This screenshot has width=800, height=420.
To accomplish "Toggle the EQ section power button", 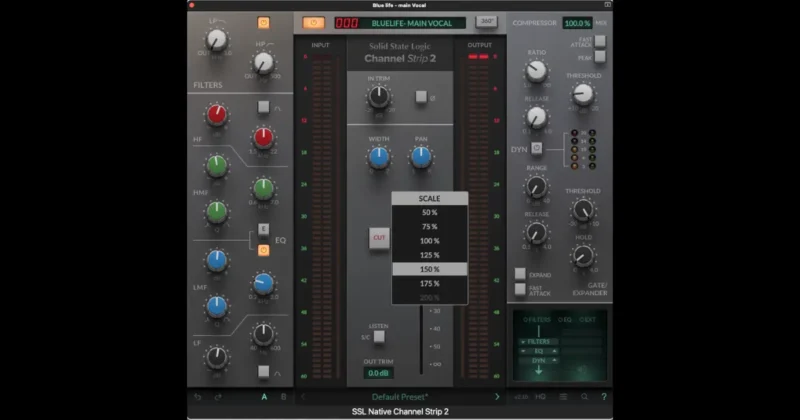I will click(263, 250).
